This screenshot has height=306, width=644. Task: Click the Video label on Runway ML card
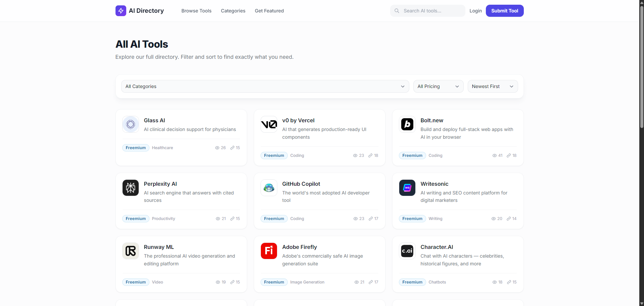coord(157,282)
